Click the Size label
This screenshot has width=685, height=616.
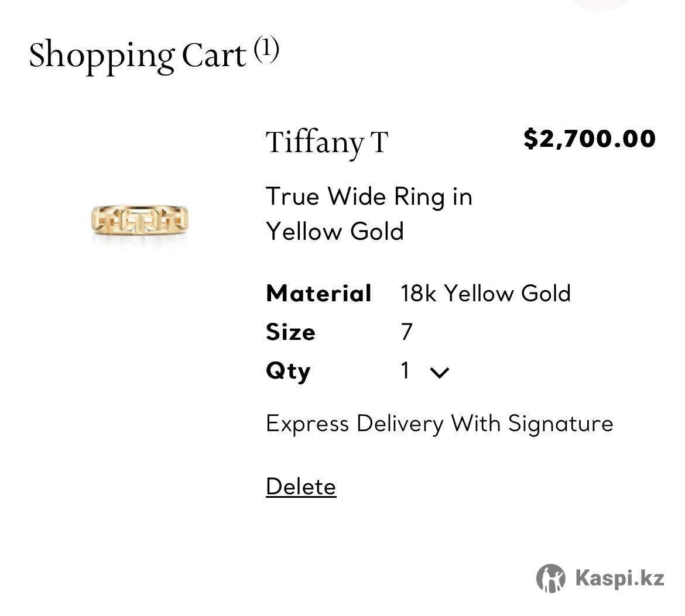point(290,332)
